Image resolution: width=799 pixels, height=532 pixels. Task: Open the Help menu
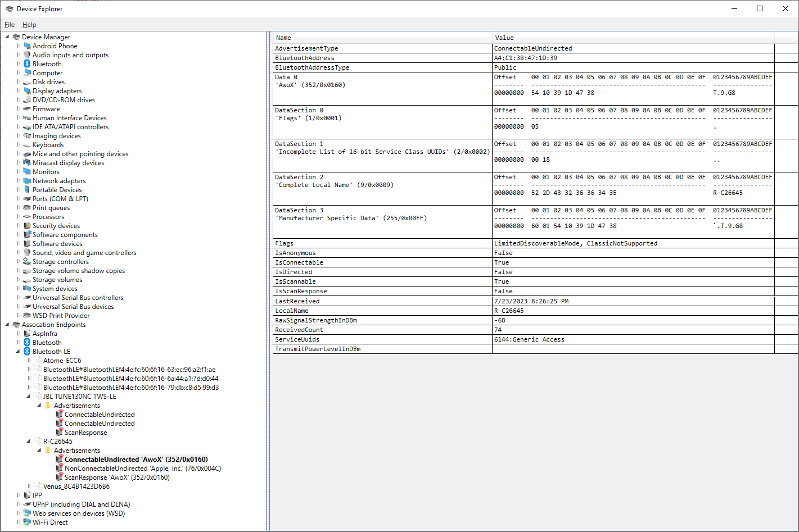(29, 25)
